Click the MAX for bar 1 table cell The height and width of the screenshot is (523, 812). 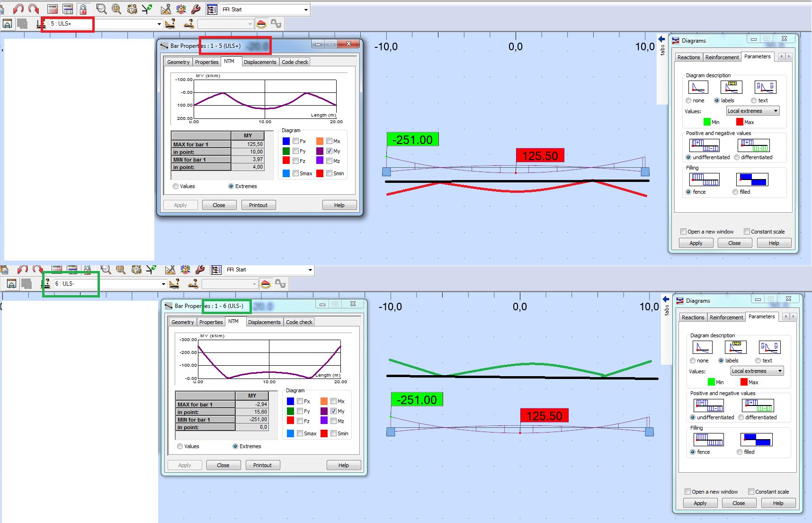pos(195,144)
